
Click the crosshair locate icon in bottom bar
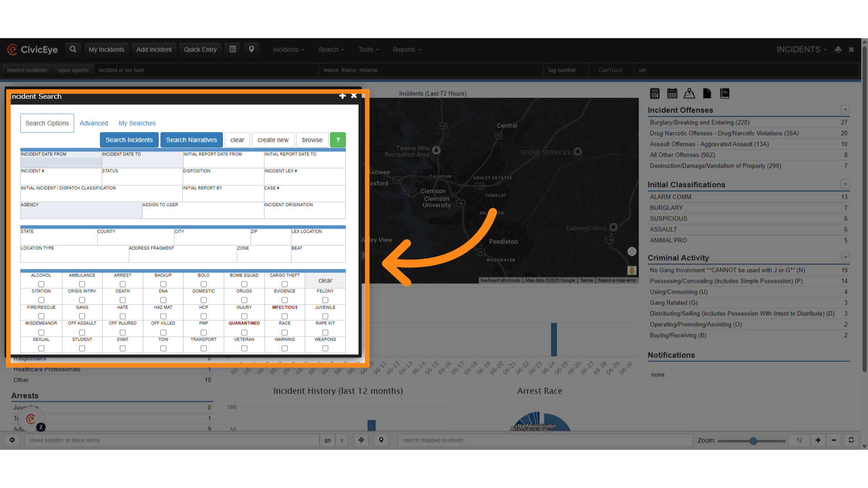pyautogui.click(x=361, y=440)
